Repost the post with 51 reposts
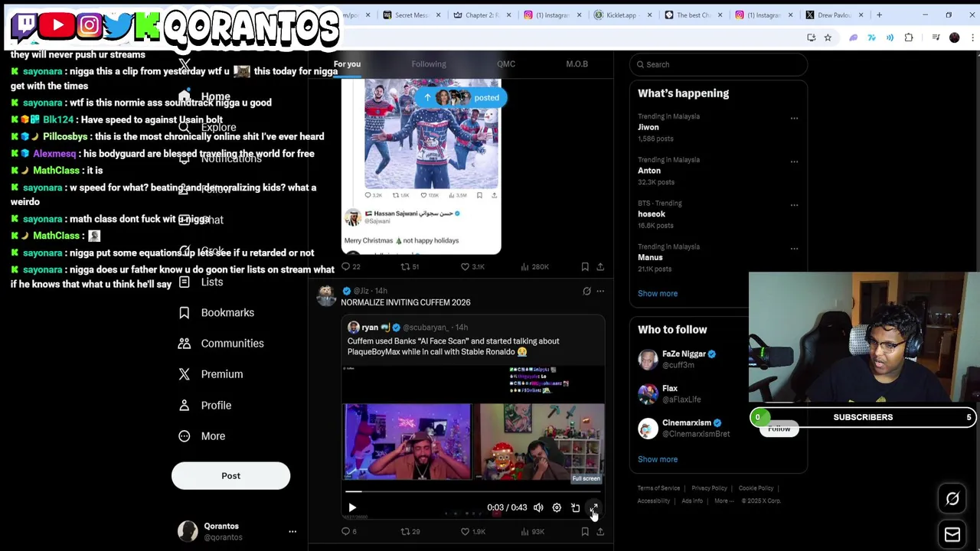The height and width of the screenshot is (551, 980). [410, 266]
